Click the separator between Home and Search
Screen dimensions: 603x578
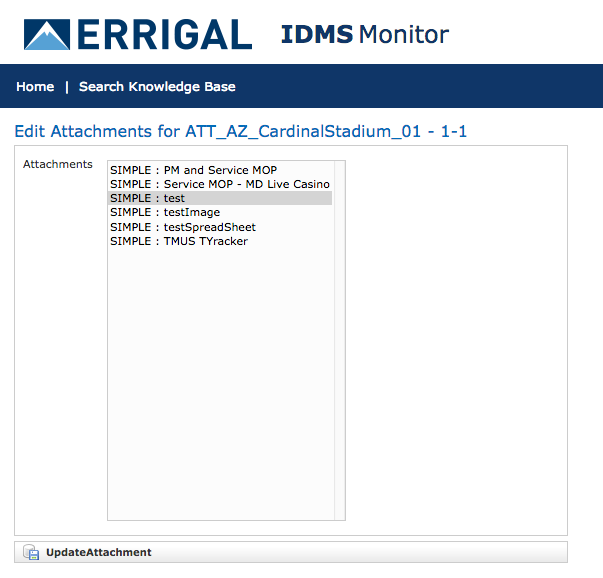pyautogui.click(x=67, y=87)
